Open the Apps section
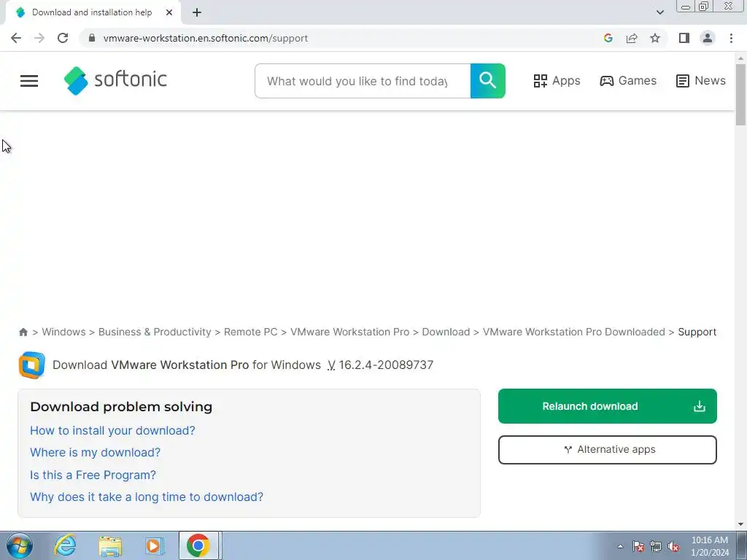The image size is (747, 560). pos(557,80)
